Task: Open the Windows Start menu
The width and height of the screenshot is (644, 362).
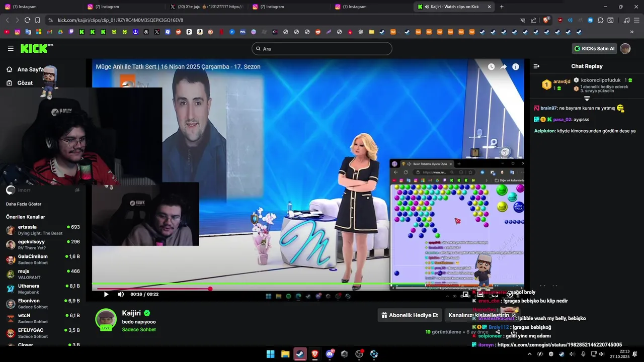Action: click(x=270, y=354)
